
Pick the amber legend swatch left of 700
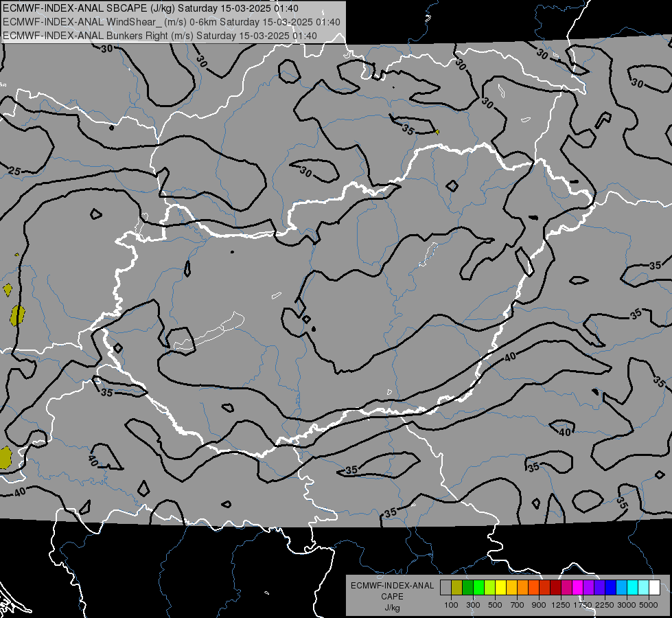coord(511,587)
